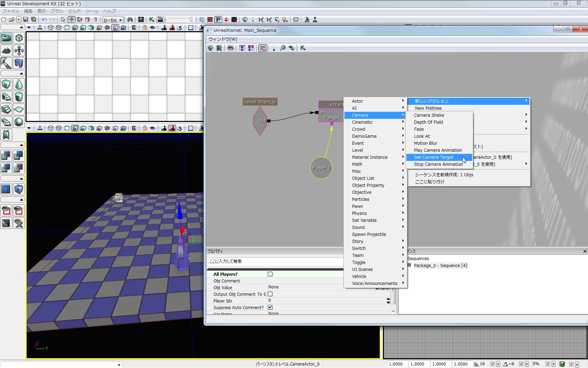The image size is (588, 368).
Task: Click the terrain editing mode icon
Action: (6, 51)
